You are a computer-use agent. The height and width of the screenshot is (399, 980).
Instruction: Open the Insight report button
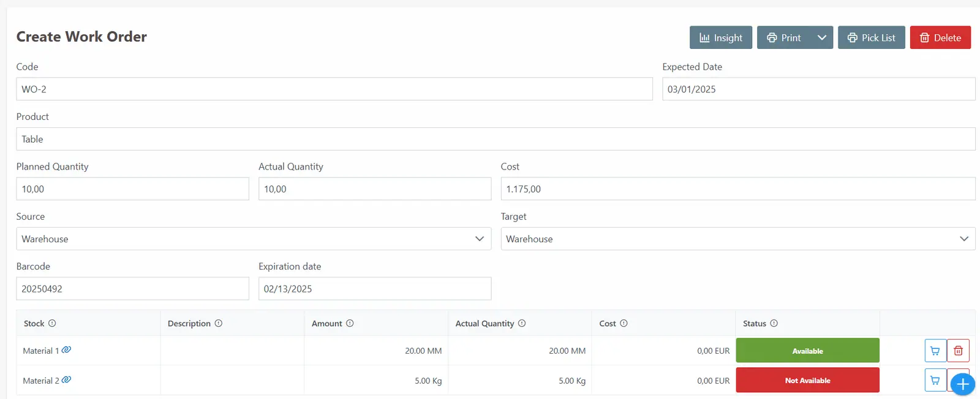point(721,37)
